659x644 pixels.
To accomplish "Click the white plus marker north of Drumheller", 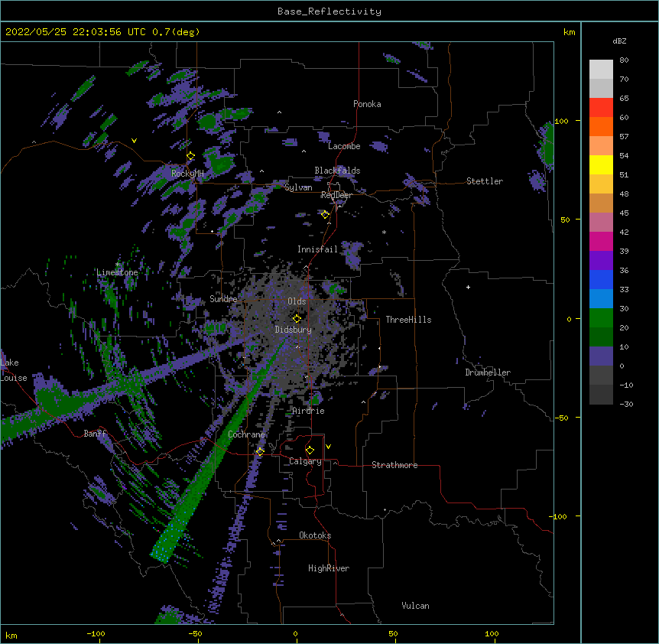I will click(x=468, y=287).
